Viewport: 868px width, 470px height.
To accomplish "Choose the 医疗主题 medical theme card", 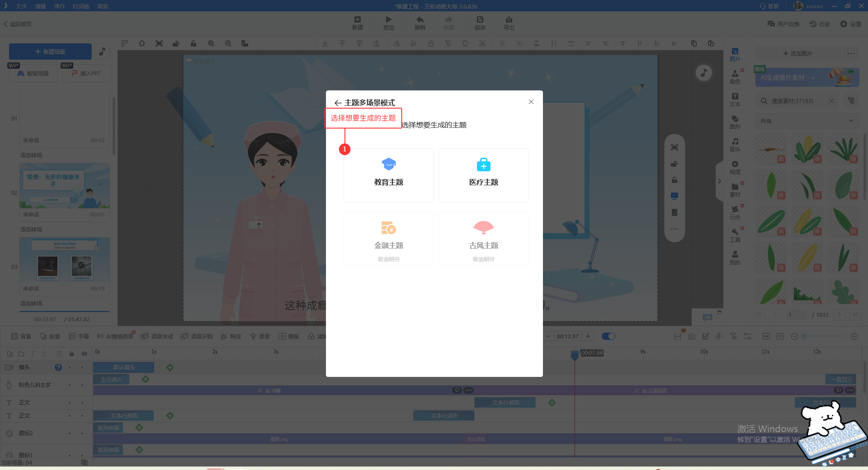I will [483, 175].
